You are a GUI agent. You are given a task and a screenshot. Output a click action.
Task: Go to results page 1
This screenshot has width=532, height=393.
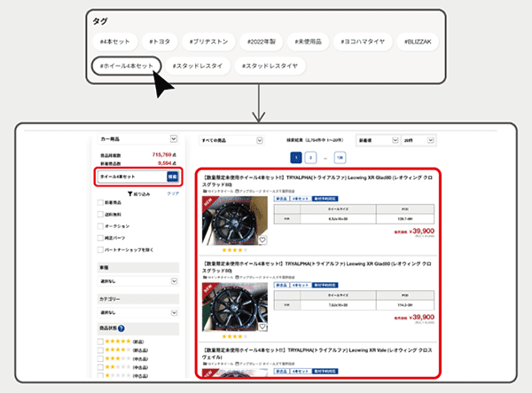[x=296, y=158]
